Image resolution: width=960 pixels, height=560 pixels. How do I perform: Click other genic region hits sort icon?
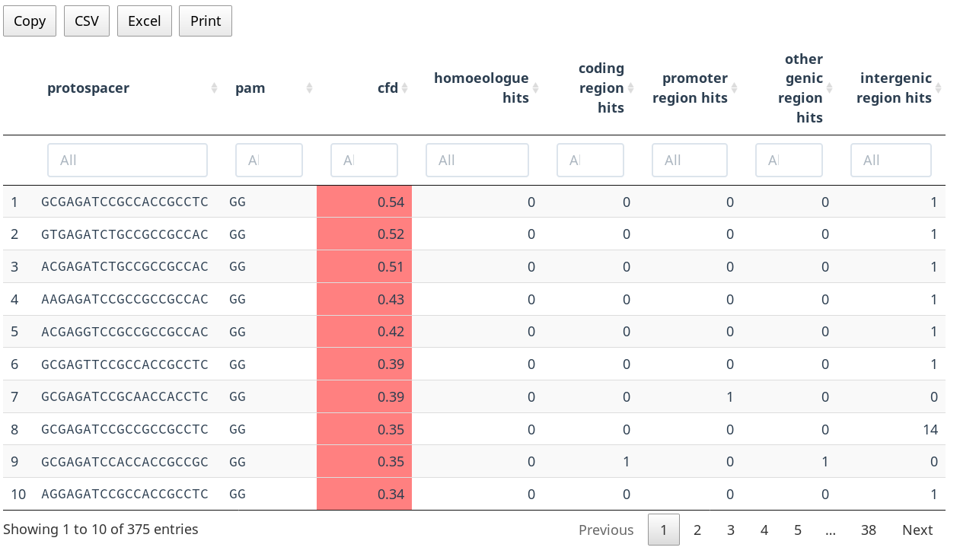pos(829,88)
